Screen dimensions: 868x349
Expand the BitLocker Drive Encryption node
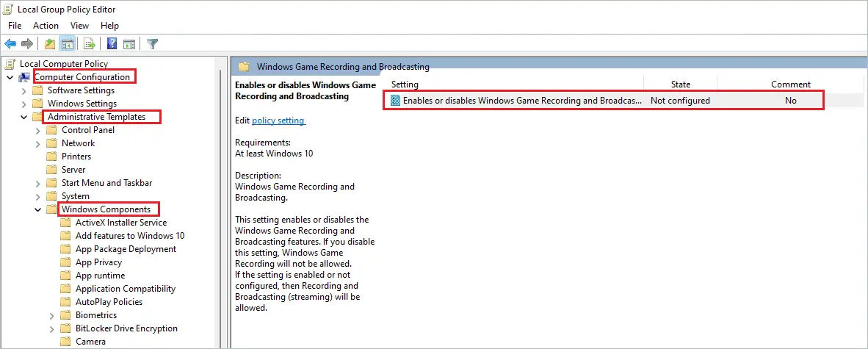(x=51, y=328)
